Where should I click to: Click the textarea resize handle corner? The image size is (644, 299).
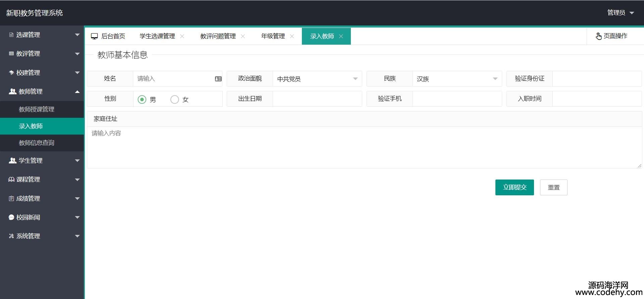639,166
